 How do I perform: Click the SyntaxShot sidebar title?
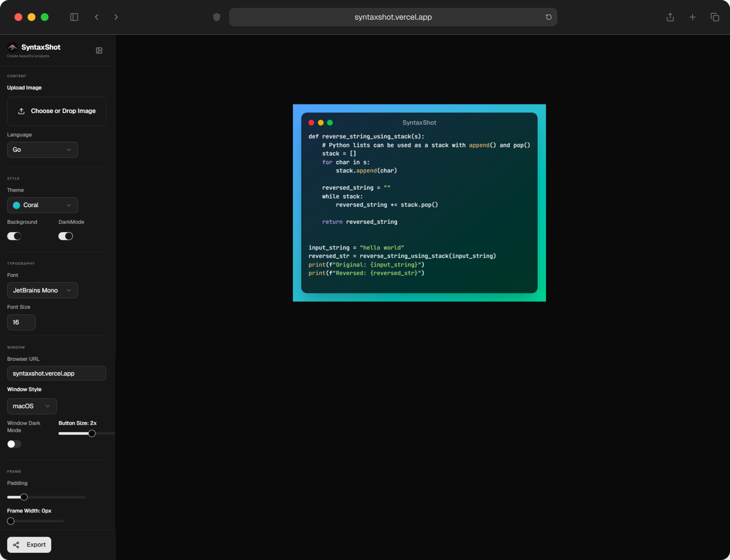[x=41, y=47]
